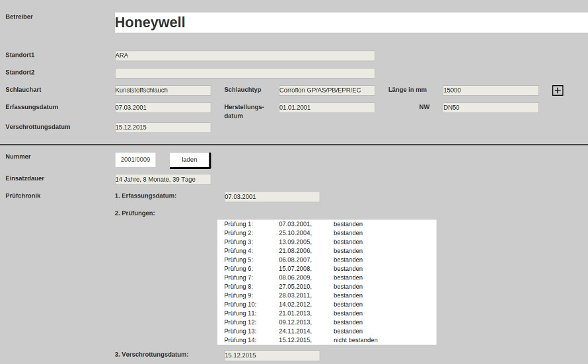Select row Prüfung 5: 06.08.2007
The height and width of the screenshot is (364, 588).
[326, 260]
